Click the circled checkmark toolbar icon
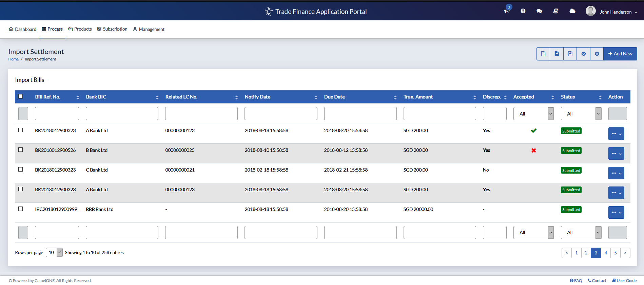The image size is (644, 285). [x=583, y=54]
